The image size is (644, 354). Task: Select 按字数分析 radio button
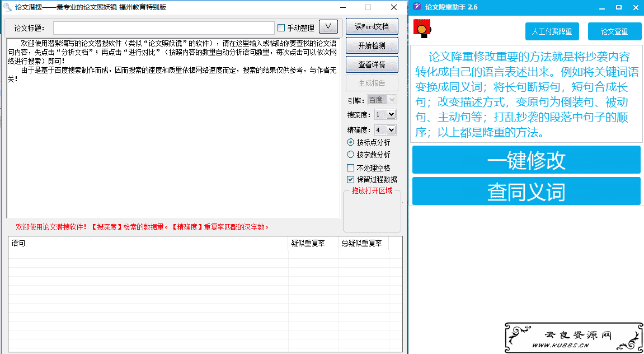350,155
